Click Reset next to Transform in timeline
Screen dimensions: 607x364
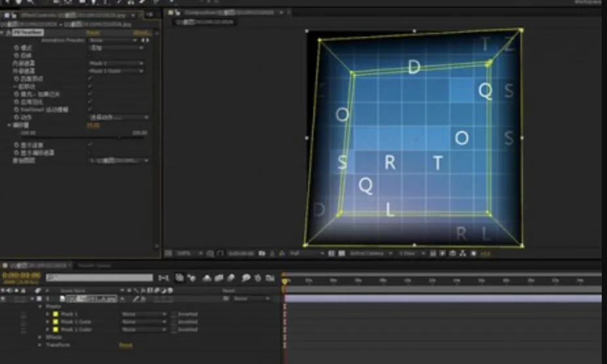[x=125, y=344]
